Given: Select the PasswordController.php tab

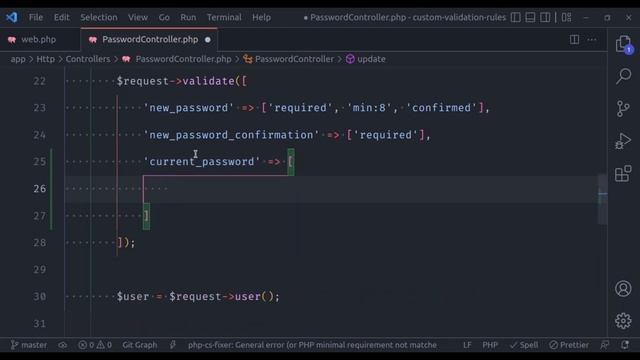Looking at the screenshot, I should coord(150,40).
